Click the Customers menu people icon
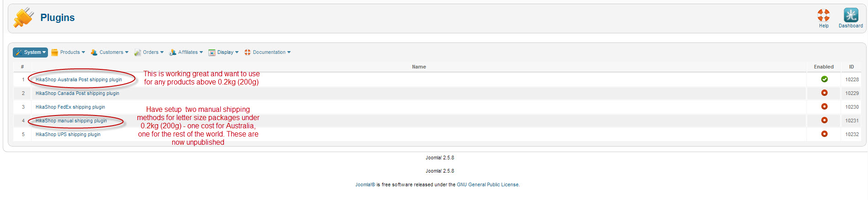Viewport: 868px width, 200px height. 94,53
